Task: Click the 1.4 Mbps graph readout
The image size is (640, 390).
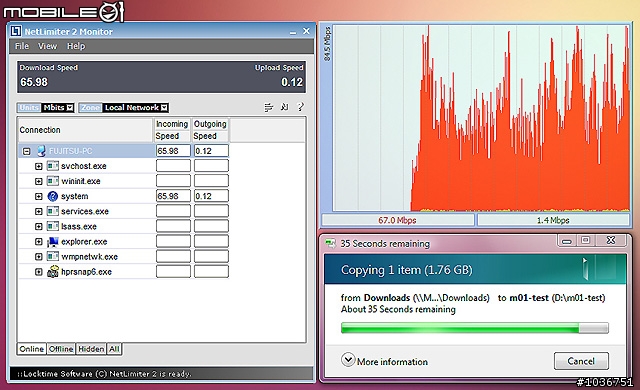Action: point(553,220)
